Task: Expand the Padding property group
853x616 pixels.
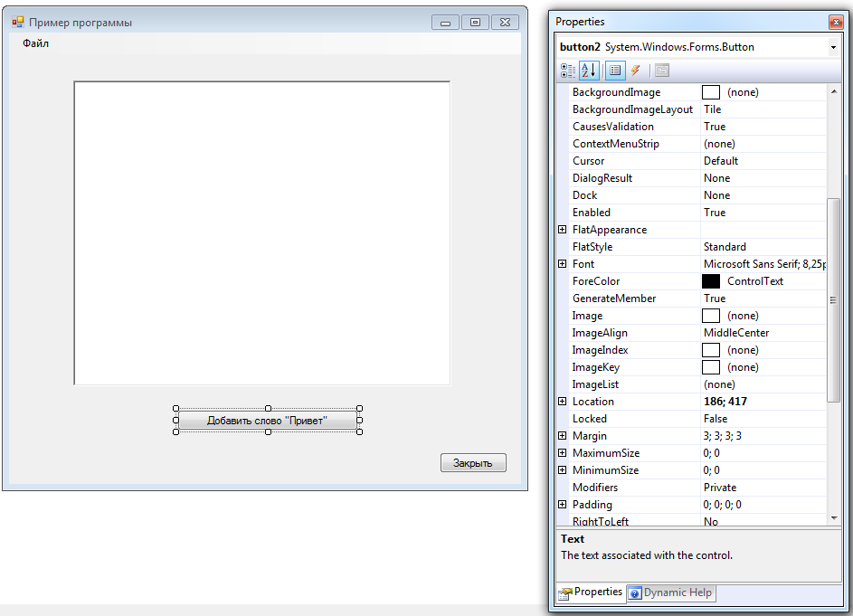Action: pos(563,505)
